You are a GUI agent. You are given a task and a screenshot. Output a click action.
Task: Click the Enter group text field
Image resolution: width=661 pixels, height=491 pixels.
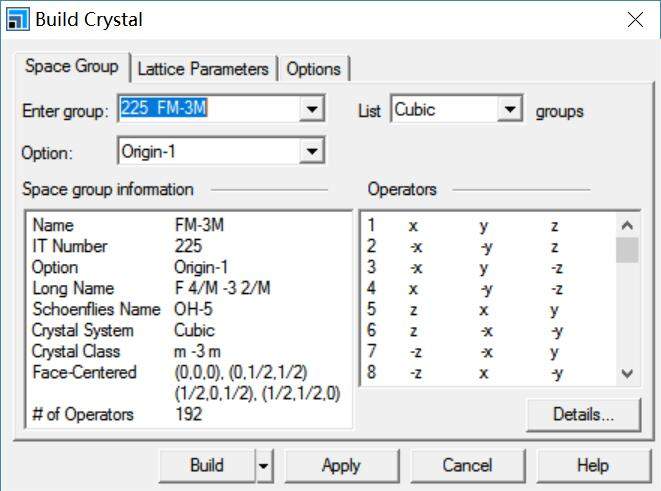coord(208,109)
